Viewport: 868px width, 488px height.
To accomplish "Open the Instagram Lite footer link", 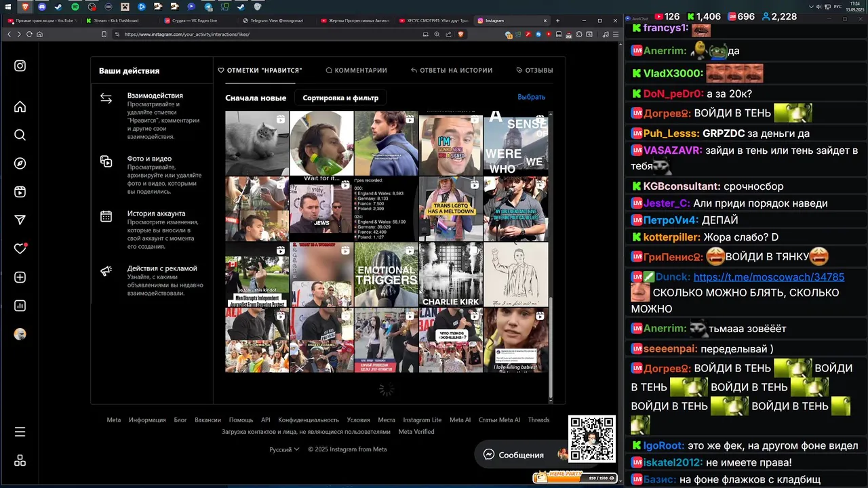I will (x=422, y=420).
